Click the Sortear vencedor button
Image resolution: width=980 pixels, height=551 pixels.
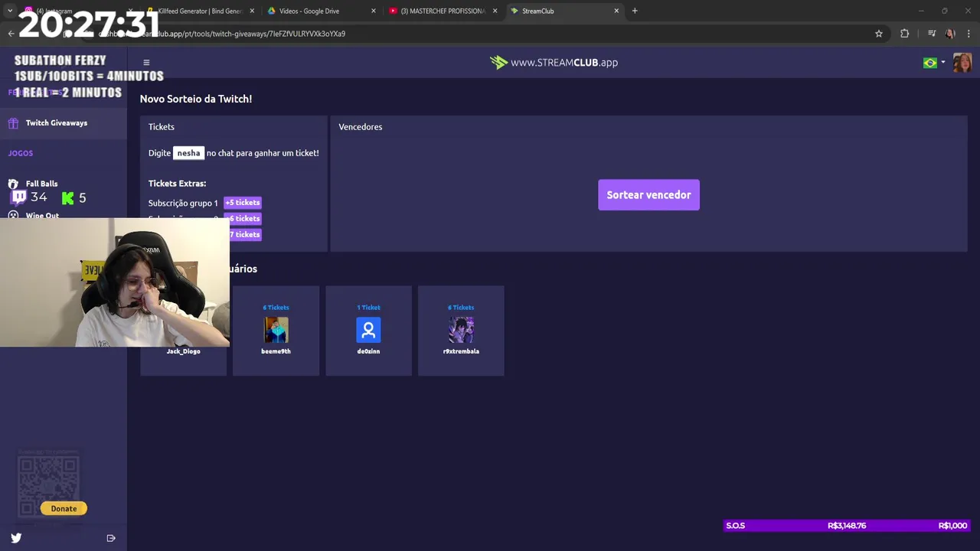pyautogui.click(x=648, y=194)
